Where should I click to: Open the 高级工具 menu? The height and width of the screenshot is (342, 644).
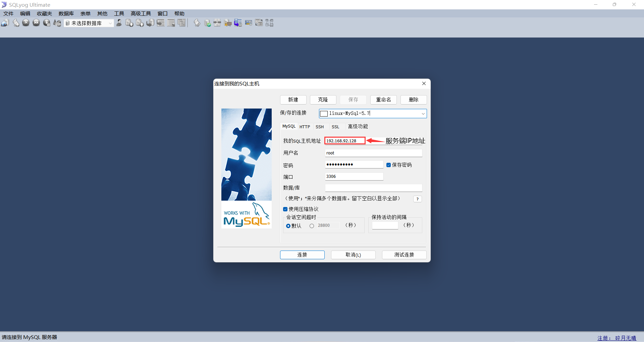[141, 13]
